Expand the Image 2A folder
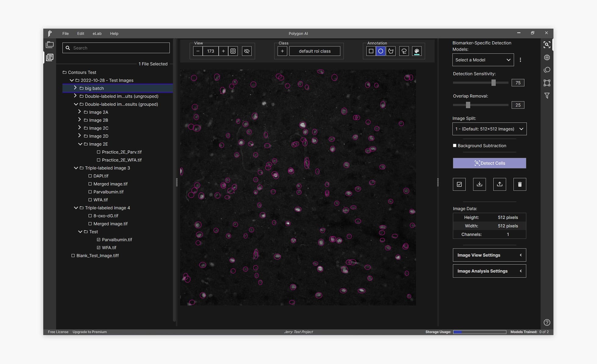The width and height of the screenshot is (597, 364). [79, 112]
